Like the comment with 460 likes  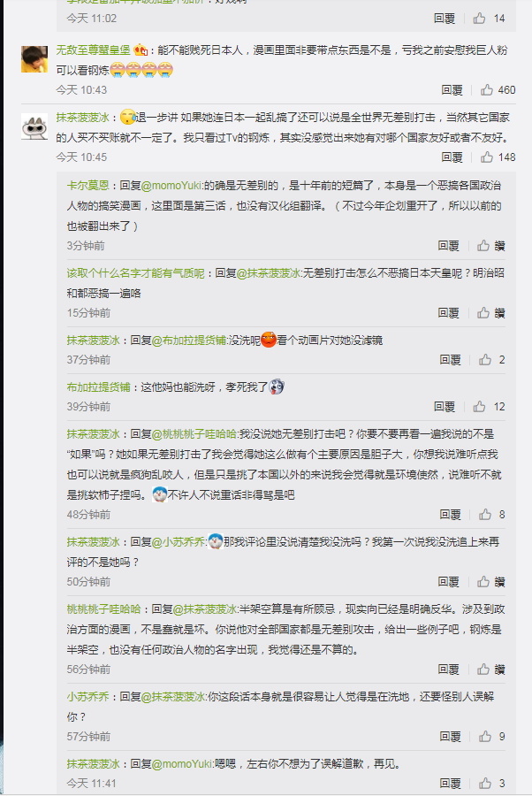pos(487,90)
